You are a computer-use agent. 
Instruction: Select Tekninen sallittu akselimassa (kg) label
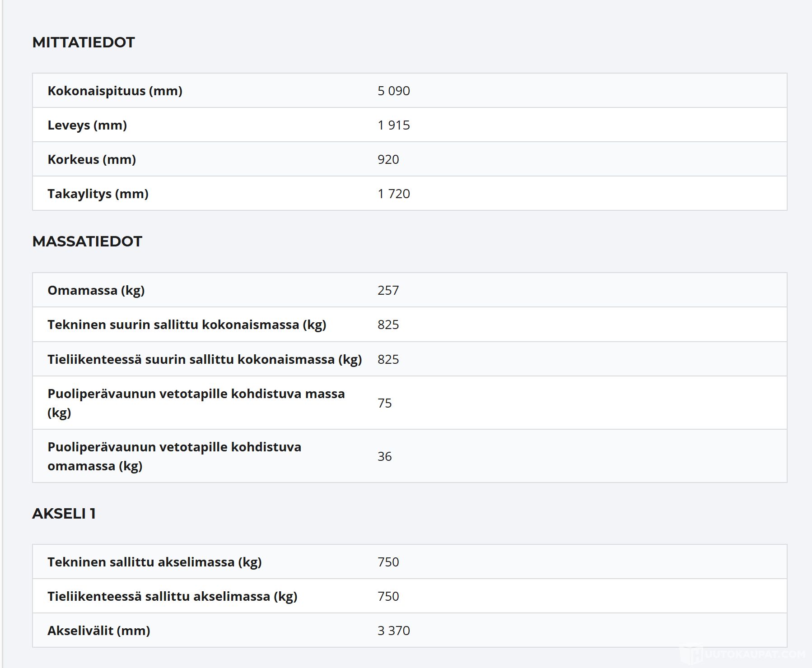click(154, 562)
